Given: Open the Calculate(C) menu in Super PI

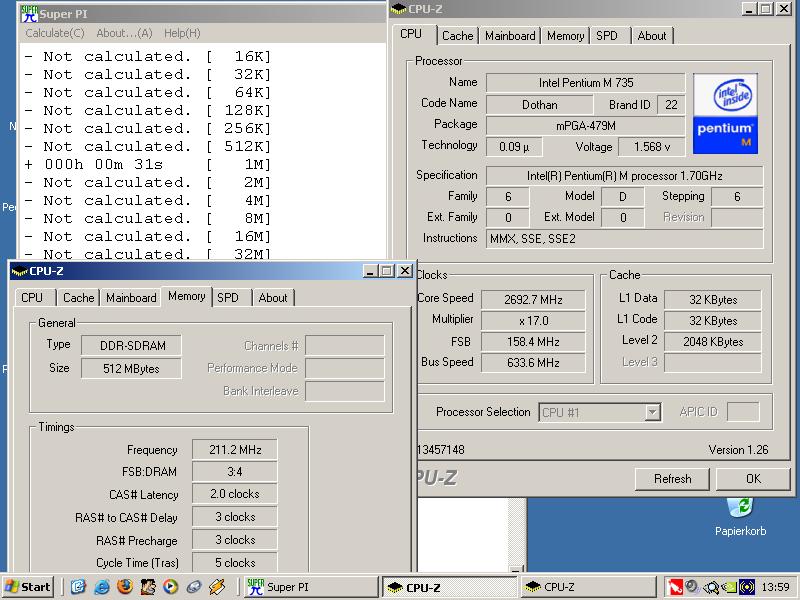Looking at the screenshot, I should click(x=55, y=33).
